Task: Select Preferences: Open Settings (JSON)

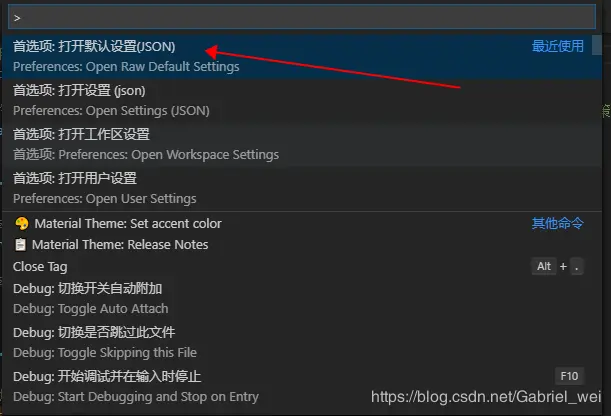Action: pyautogui.click(x=302, y=100)
